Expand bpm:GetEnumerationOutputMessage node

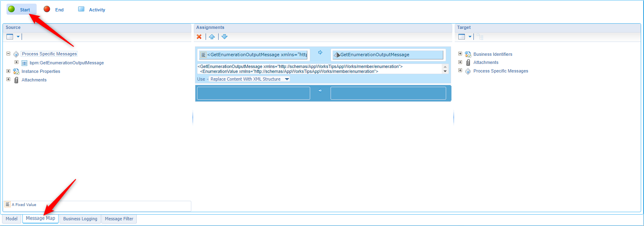pos(16,62)
